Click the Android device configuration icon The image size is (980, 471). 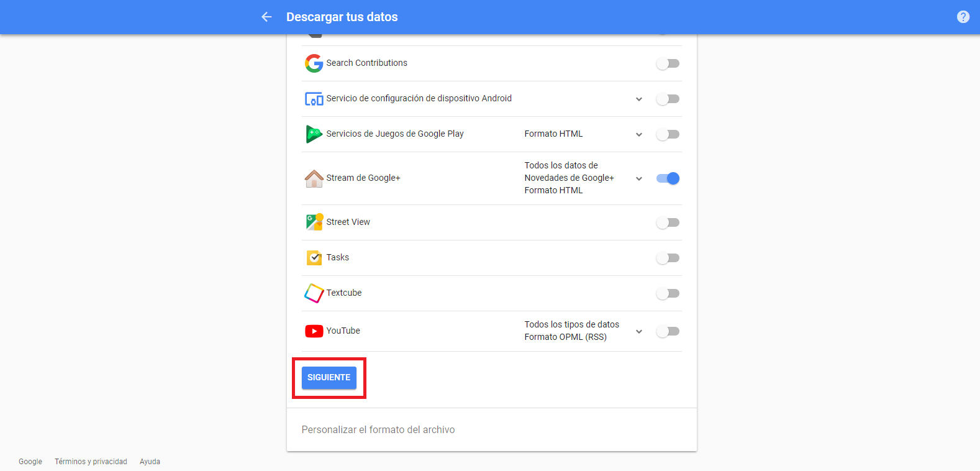(x=314, y=99)
